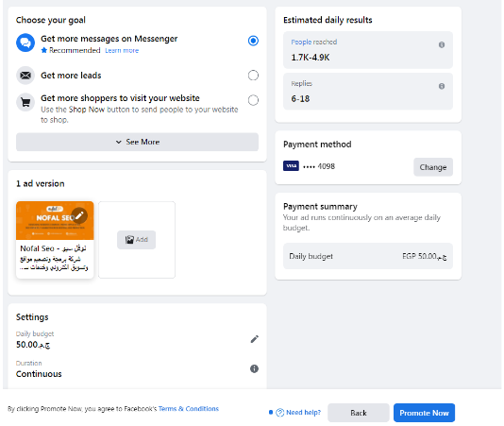The height and width of the screenshot is (426, 504).
Task: Select Get more shoppers to visit website
Action: [x=253, y=100]
